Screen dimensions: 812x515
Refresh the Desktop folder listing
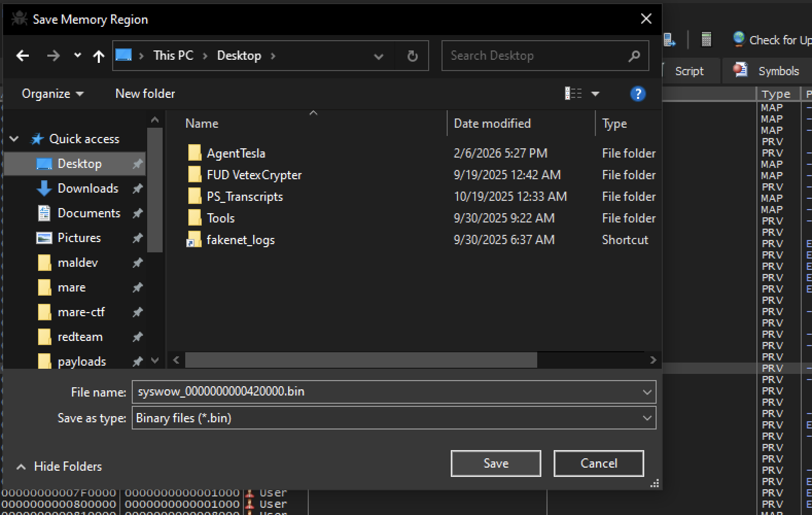click(412, 56)
